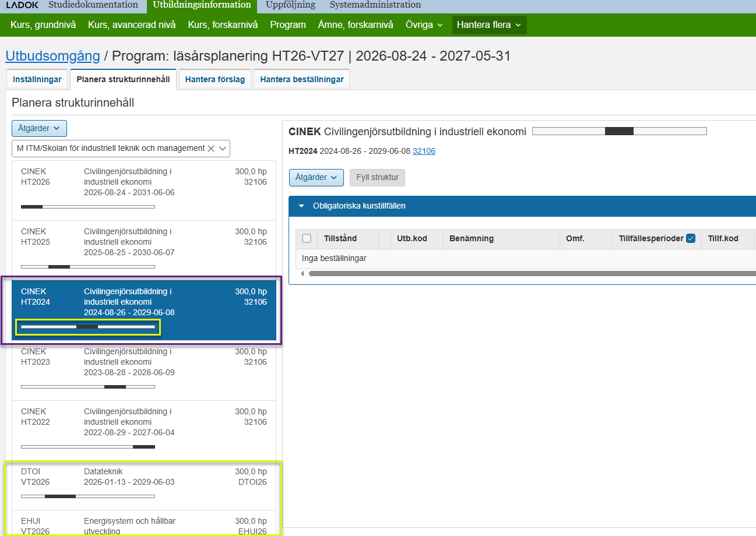Check the select-all checkbox in table header
This screenshot has height=536, width=756.
point(307,238)
